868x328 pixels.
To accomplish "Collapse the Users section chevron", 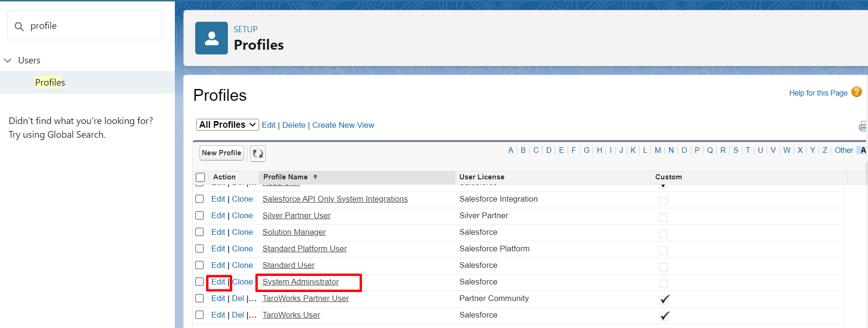I will tap(8, 61).
